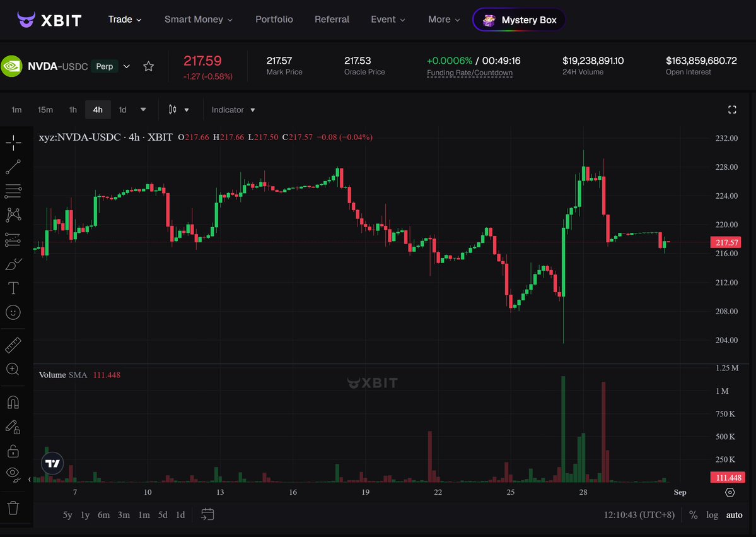
Task: Click the TradingView logo badge
Action: [52, 463]
